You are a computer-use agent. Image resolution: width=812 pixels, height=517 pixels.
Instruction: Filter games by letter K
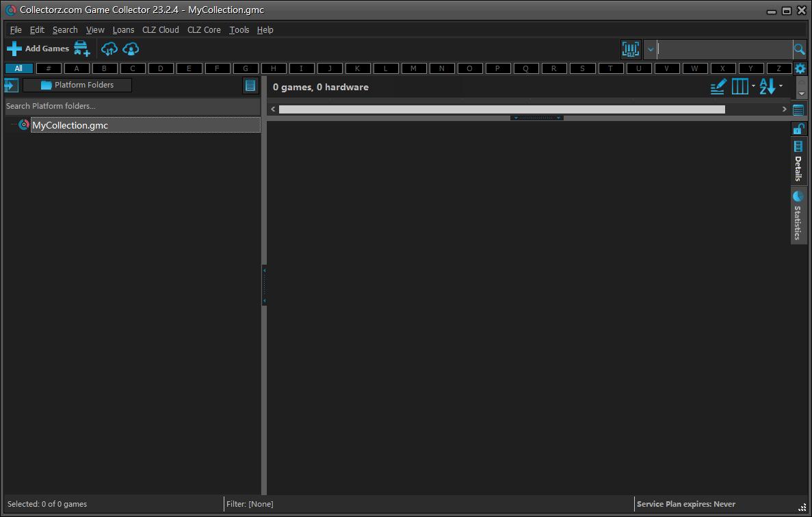coord(357,68)
